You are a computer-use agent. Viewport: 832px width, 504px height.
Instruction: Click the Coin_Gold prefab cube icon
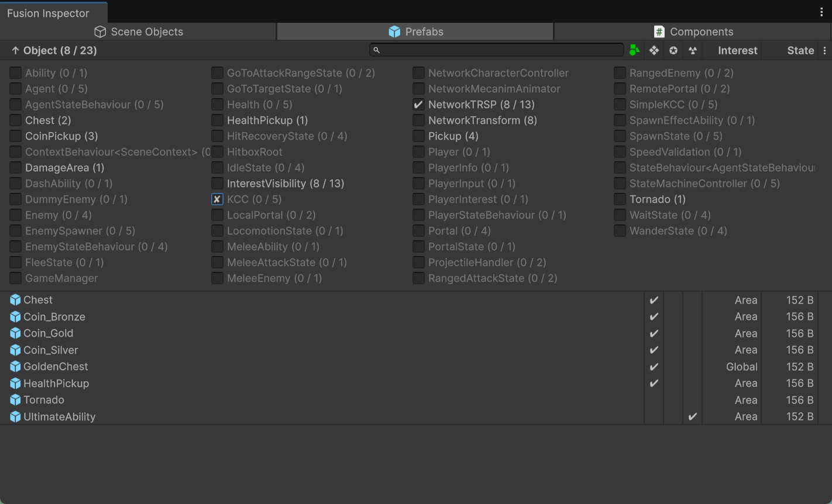click(15, 333)
